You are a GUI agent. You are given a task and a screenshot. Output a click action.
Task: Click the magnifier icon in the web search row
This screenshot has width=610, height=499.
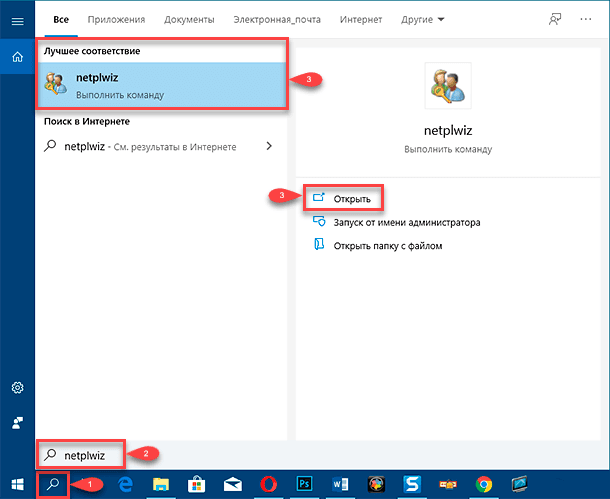50,146
